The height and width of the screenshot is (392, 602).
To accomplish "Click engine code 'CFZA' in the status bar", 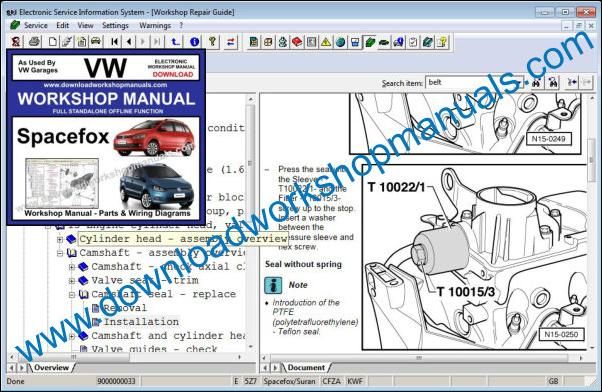I will 331,381.
